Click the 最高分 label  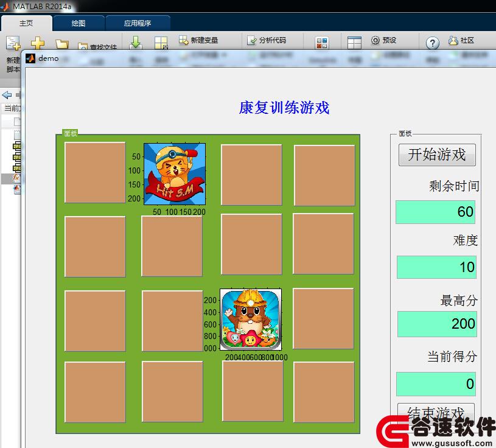pyautogui.click(x=459, y=300)
